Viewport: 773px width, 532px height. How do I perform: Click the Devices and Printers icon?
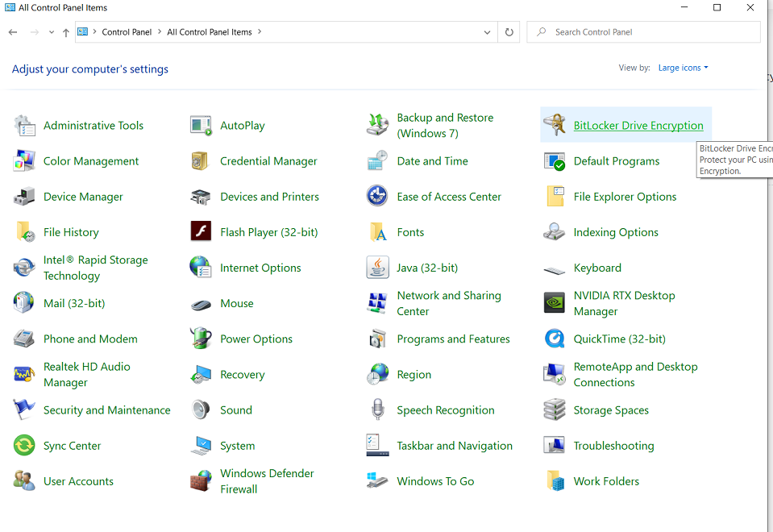pyautogui.click(x=201, y=197)
